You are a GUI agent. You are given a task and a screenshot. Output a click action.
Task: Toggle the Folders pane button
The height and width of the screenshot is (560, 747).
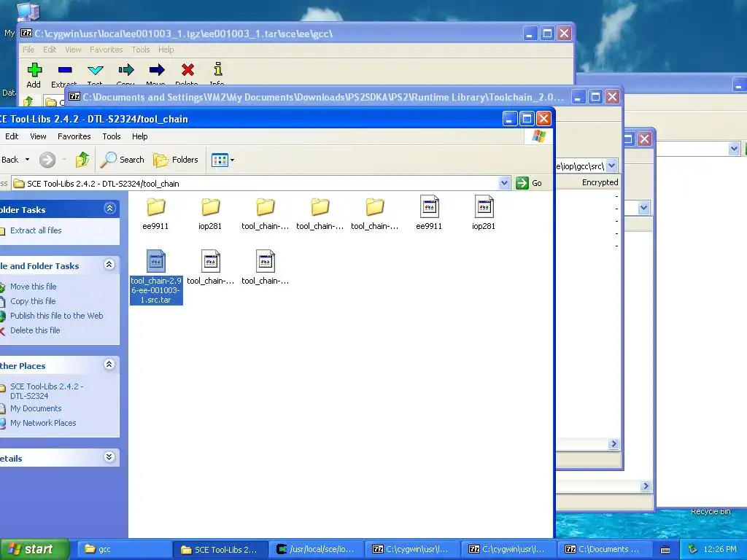[176, 160]
